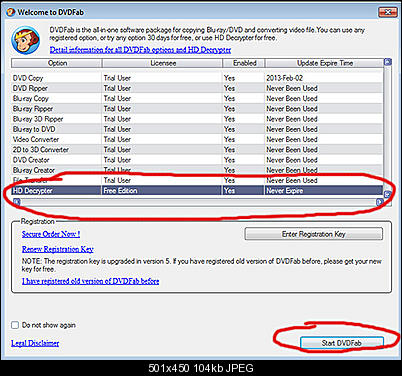Select the 2D to 3D Converter row
This screenshot has height=376, width=402.
click(197, 150)
